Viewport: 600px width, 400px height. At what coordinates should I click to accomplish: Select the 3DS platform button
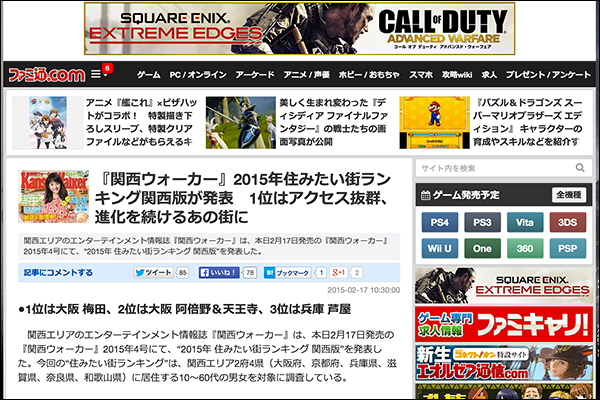tap(565, 221)
